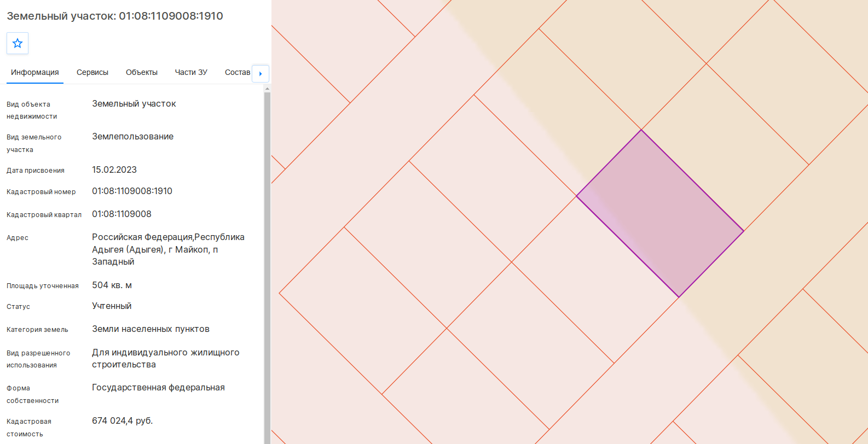
Task: Select the area value 504 кв. м
Action: (x=112, y=285)
